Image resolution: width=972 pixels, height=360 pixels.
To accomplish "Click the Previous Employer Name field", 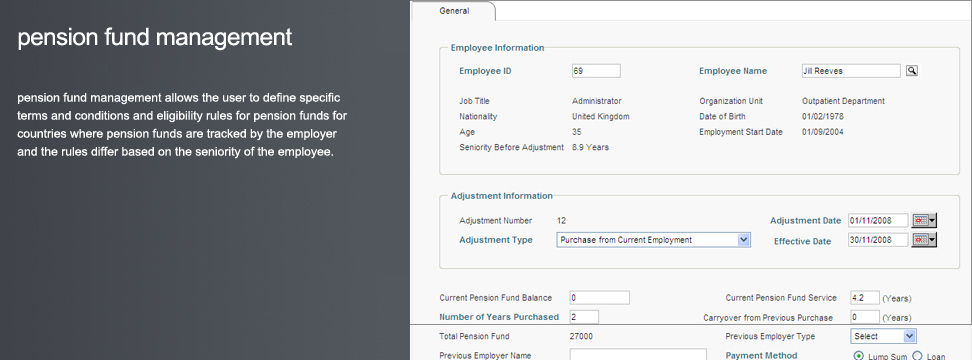I will click(x=638, y=355).
